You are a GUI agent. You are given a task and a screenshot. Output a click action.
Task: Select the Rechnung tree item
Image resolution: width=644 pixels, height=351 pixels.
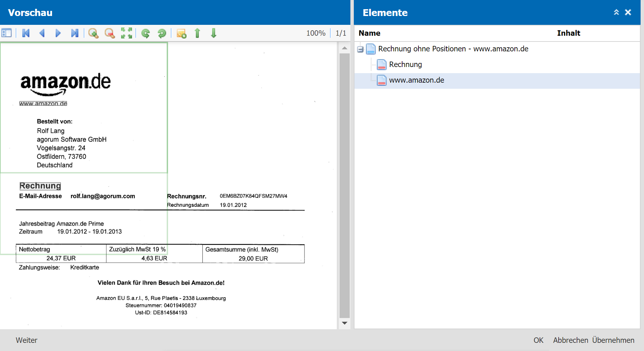[x=405, y=64]
